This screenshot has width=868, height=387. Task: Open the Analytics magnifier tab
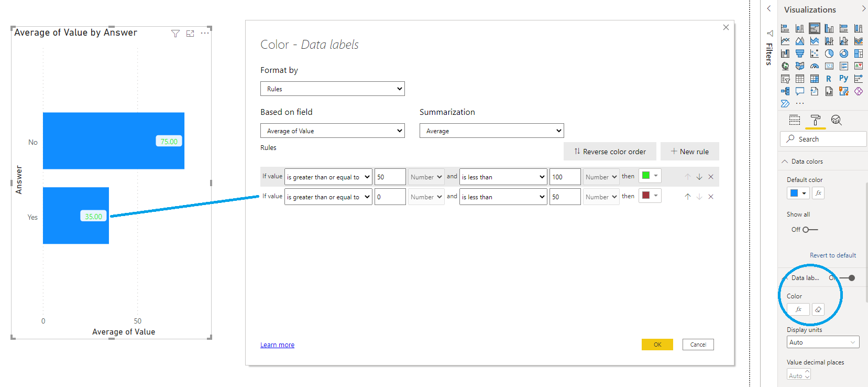[x=837, y=120]
